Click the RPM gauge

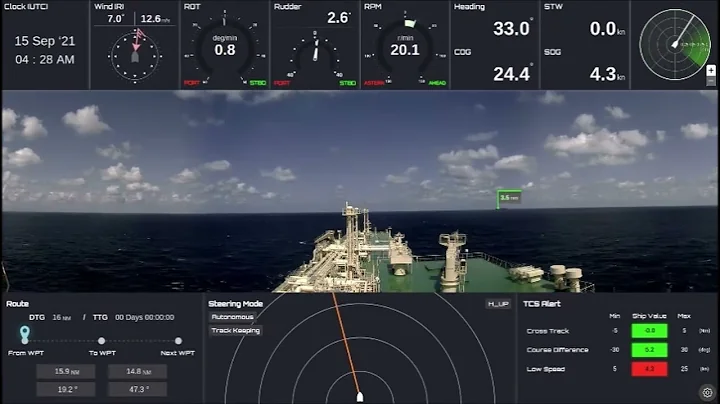405,48
